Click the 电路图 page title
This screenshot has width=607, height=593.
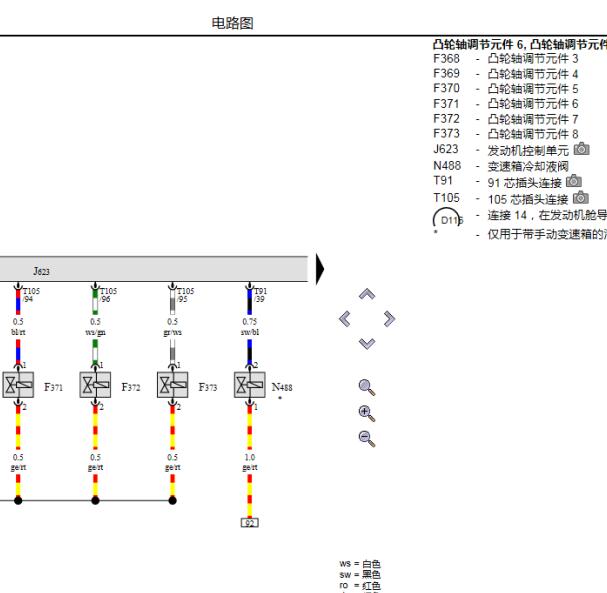pos(232,23)
